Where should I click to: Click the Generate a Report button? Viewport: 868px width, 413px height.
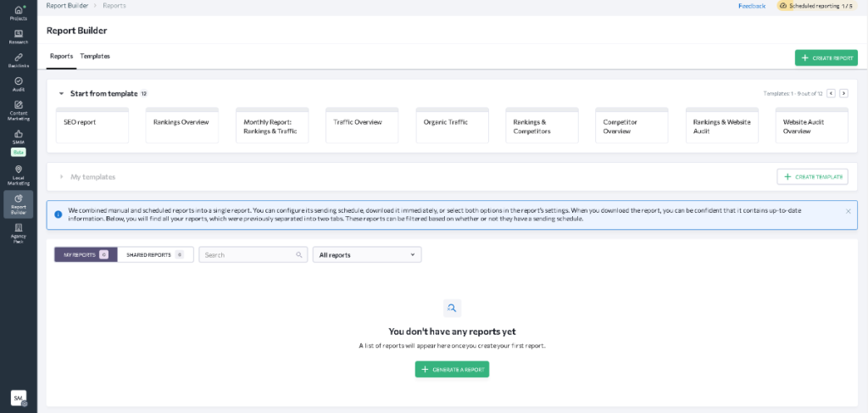pos(453,369)
